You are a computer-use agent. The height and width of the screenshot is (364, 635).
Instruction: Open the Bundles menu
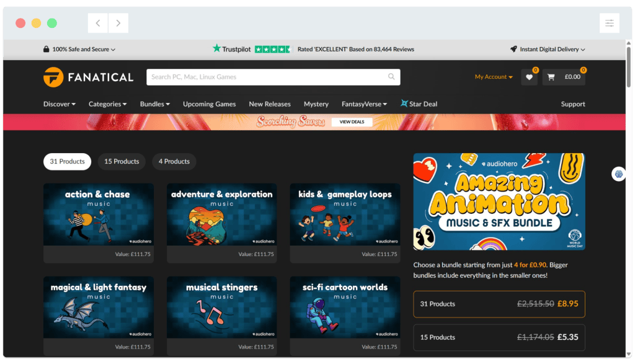click(x=154, y=104)
